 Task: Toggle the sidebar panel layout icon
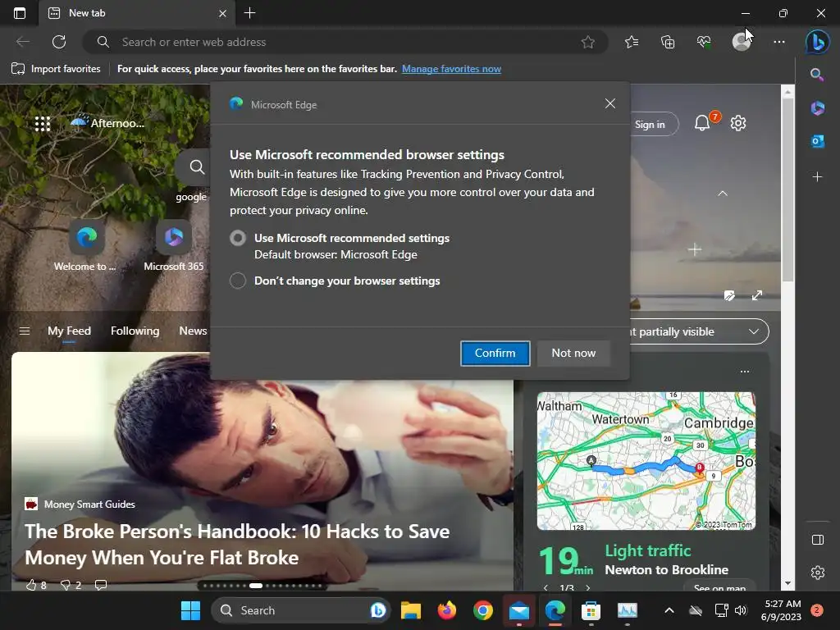[x=818, y=540]
